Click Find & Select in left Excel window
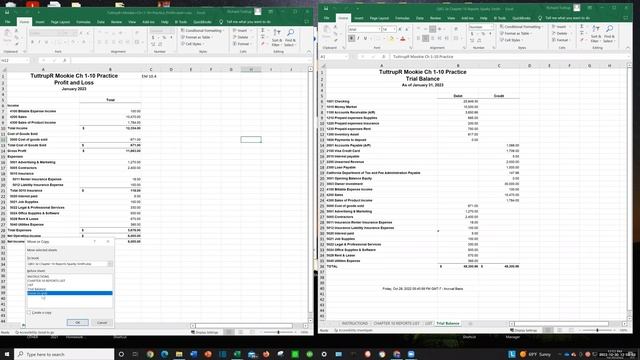640x360 pixels. 290,38
